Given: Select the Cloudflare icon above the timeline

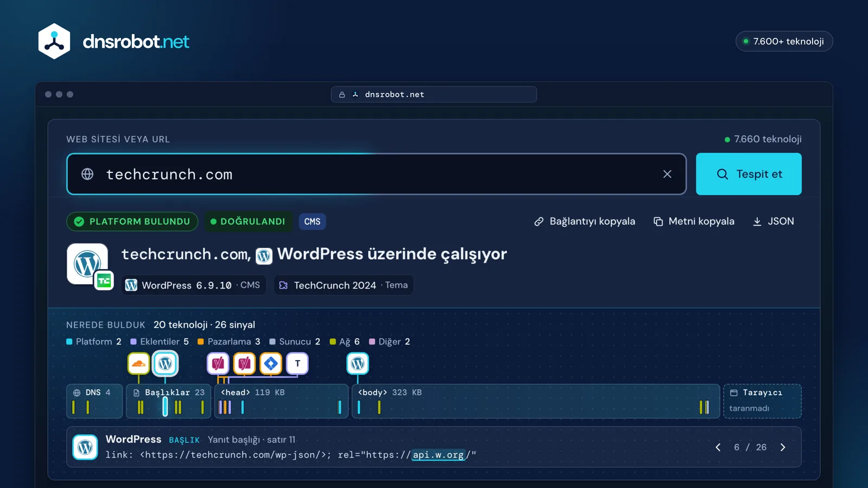Looking at the screenshot, I should pos(139,364).
